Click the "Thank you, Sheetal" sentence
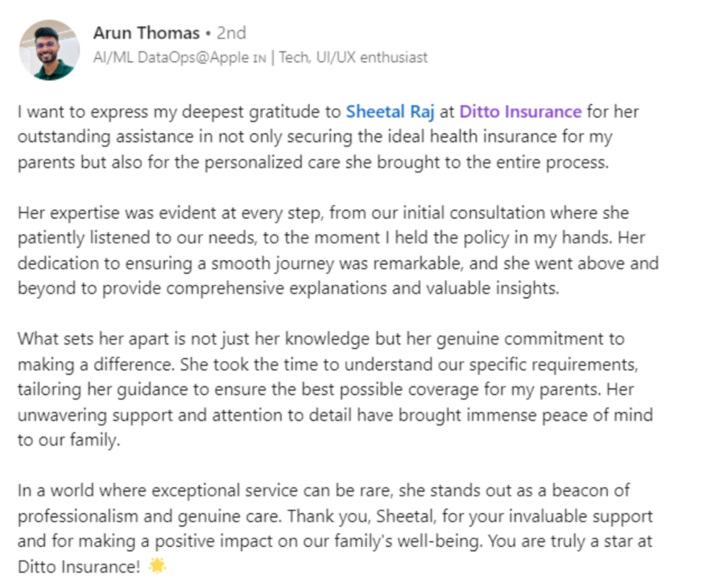This screenshot has width=707, height=588. 451,516
